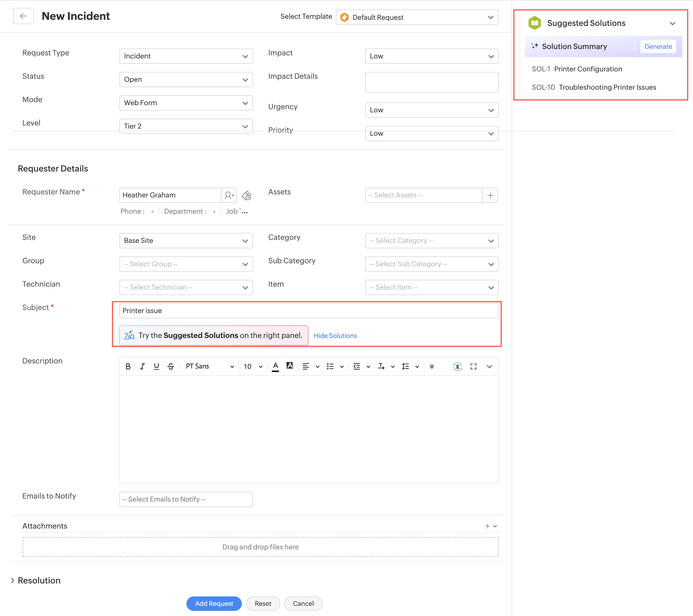
Task: Collapse the editor toolbar chevron
Action: point(489,366)
